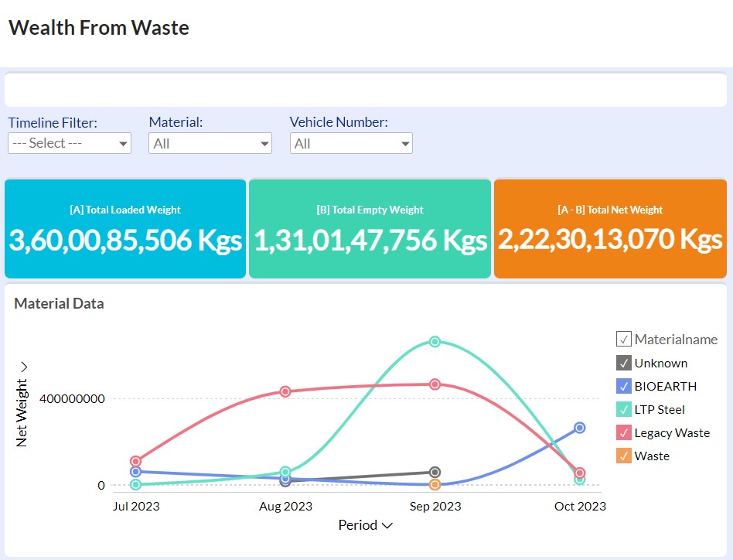Click Legacy Waste Jul 2023 data point
Screen dimensions: 733x560
pos(136,461)
